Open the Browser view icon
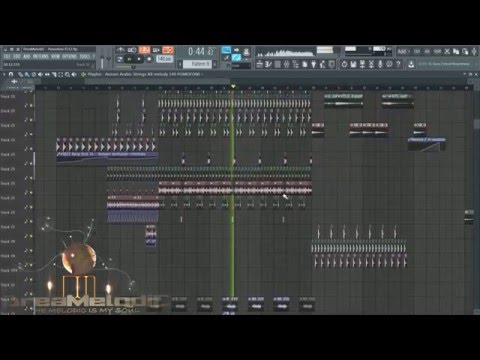480x360 pixels. point(296,64)
